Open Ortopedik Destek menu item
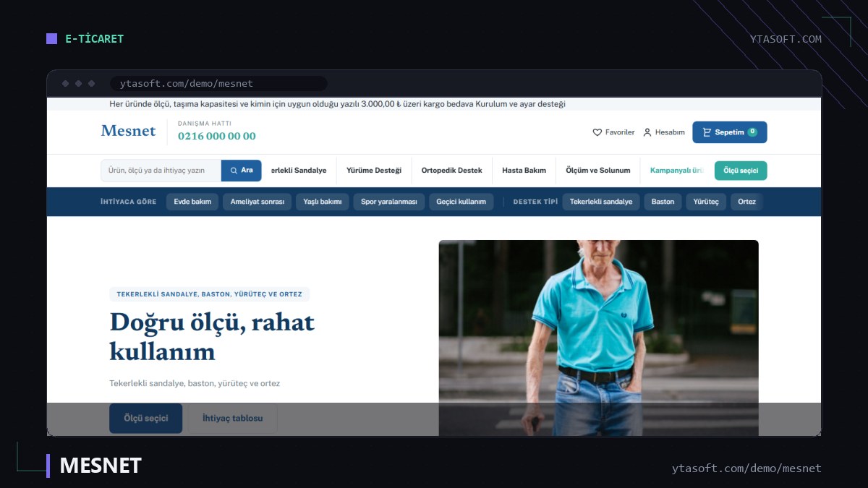 (451, 171)
